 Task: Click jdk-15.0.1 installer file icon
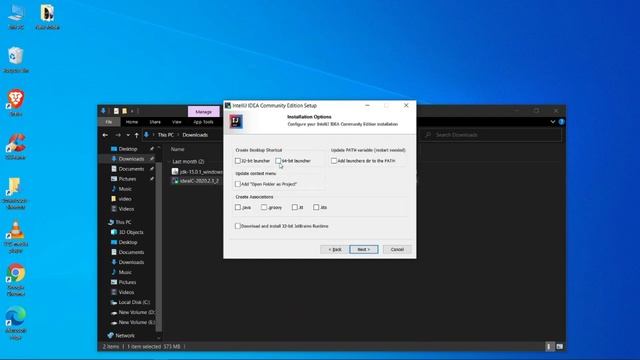(175, 172)
